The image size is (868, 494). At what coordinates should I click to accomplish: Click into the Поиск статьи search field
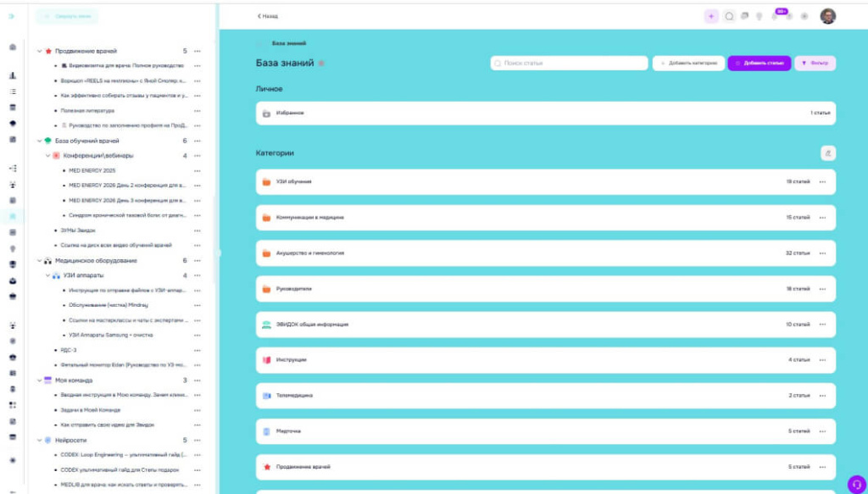pos(569,64)
